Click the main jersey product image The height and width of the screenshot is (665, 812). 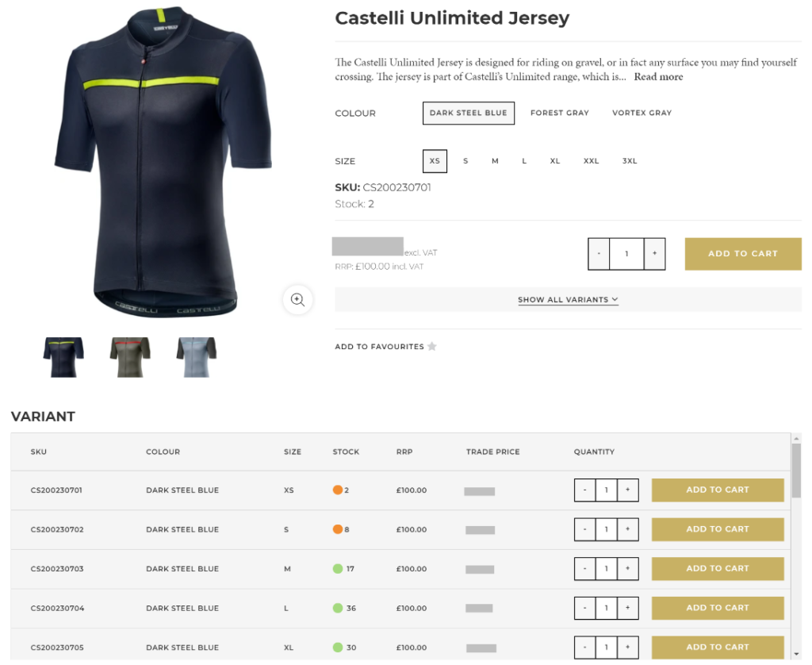pyautogui.click(x=163, y=162)
